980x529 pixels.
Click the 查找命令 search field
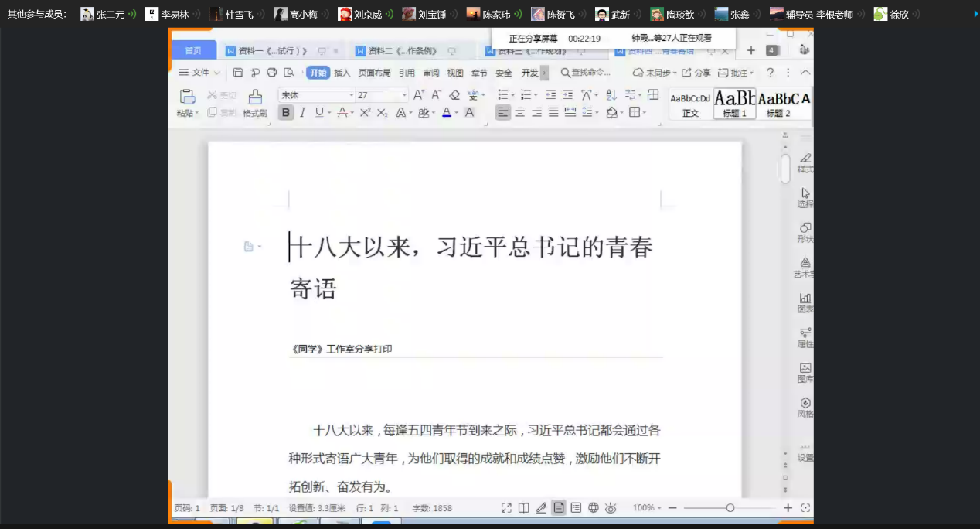click(590, 73)
